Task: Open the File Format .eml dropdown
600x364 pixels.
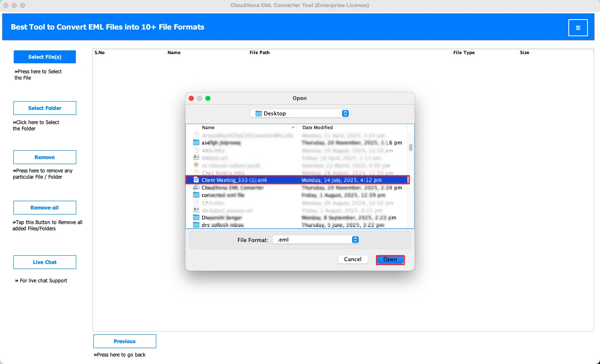Action: pos(355,239)
